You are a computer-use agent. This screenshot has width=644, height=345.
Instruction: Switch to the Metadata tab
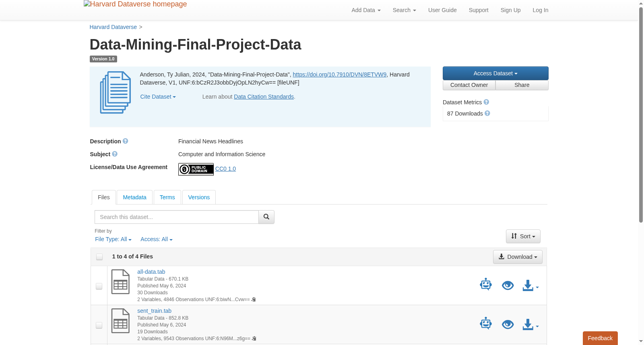[134, 197]
